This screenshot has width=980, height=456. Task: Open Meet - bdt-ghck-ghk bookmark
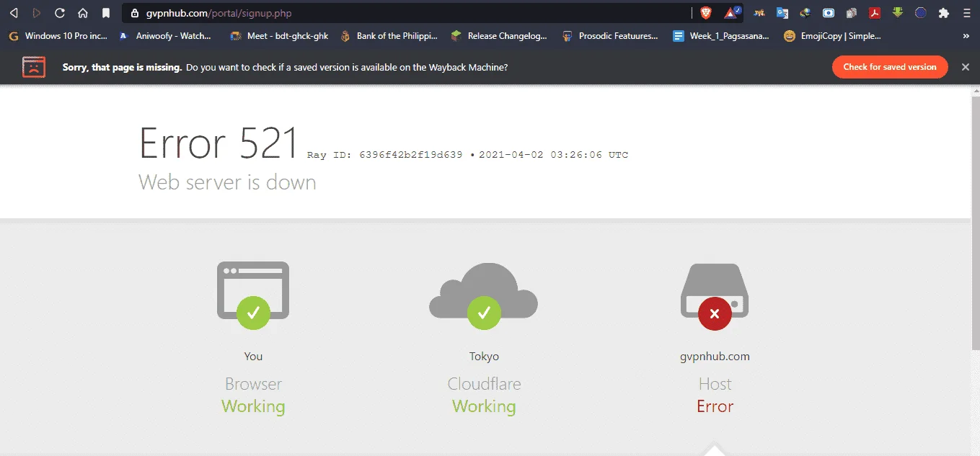click(278, 35)
